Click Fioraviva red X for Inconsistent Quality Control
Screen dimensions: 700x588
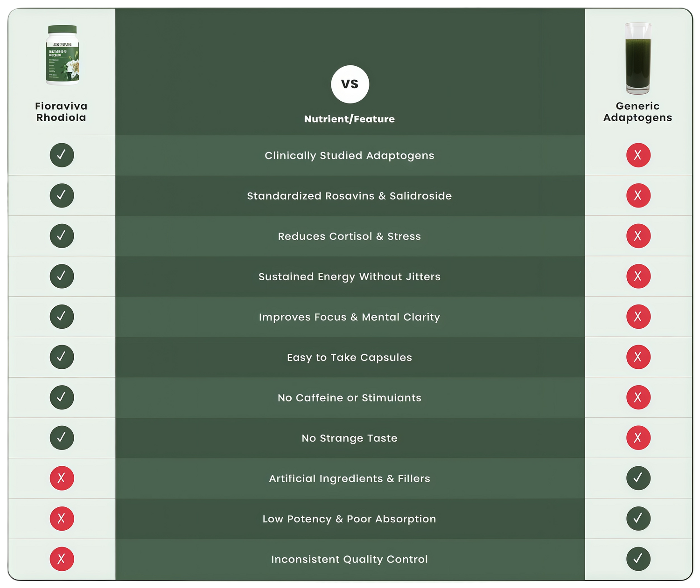[x=62, y=559]
